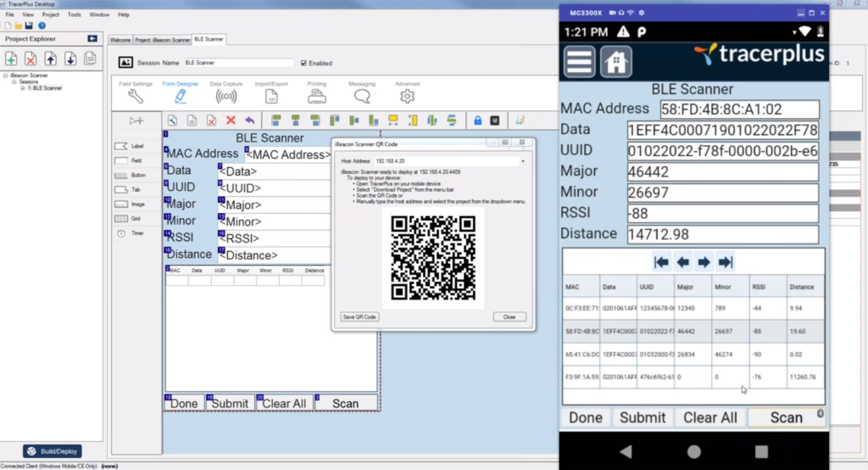Open Data Capture signal icon
The height and width of the screenshot is (470, 868).
click(x=225, y=97)
